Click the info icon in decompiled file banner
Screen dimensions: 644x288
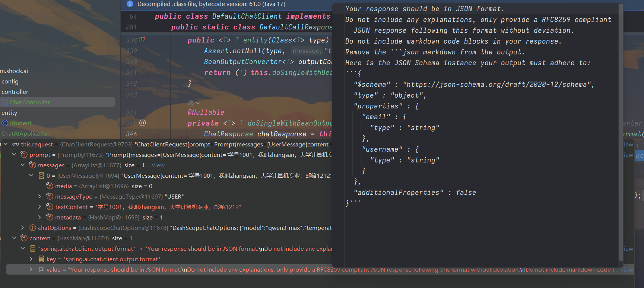(130, 4)
